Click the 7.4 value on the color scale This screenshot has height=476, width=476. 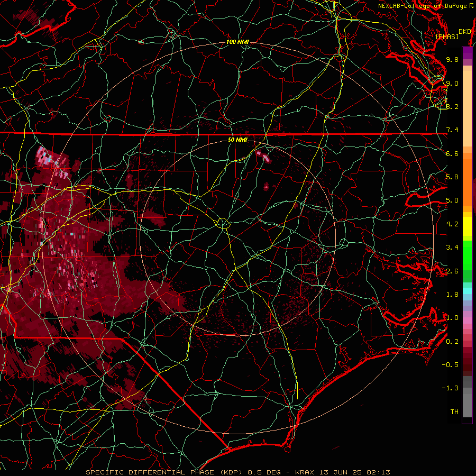tap(452, 130)
